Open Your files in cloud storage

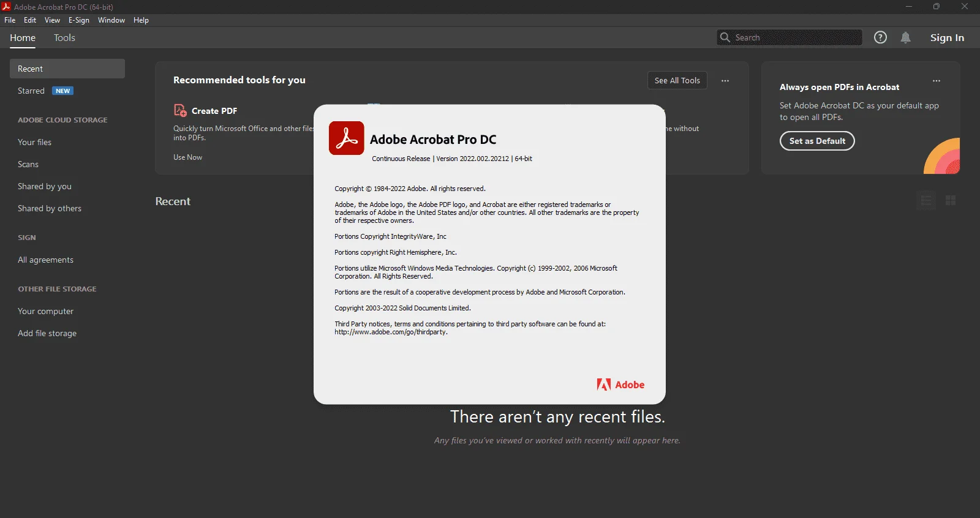point(35,142)
